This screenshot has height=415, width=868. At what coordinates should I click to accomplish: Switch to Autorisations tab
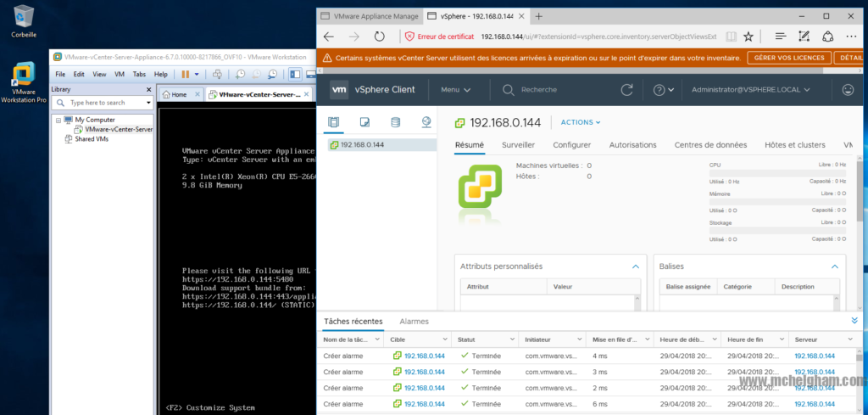pyautogui.click(x=632, y=145)
